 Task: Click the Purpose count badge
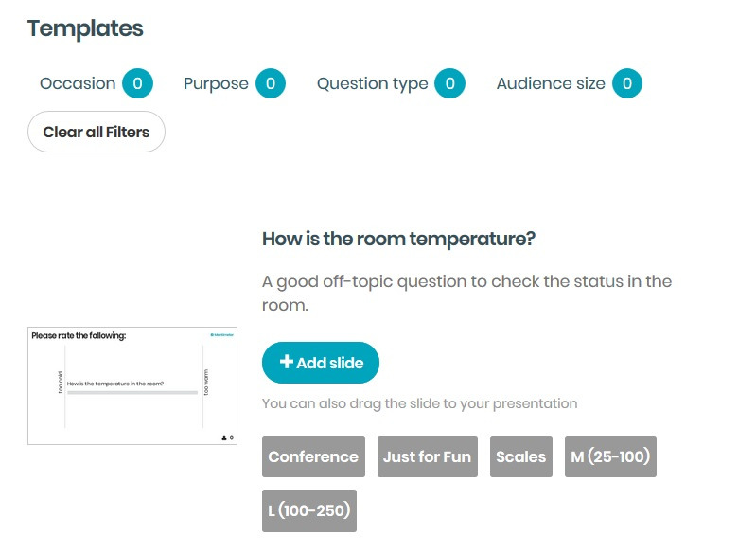click(x=270, y=83)
